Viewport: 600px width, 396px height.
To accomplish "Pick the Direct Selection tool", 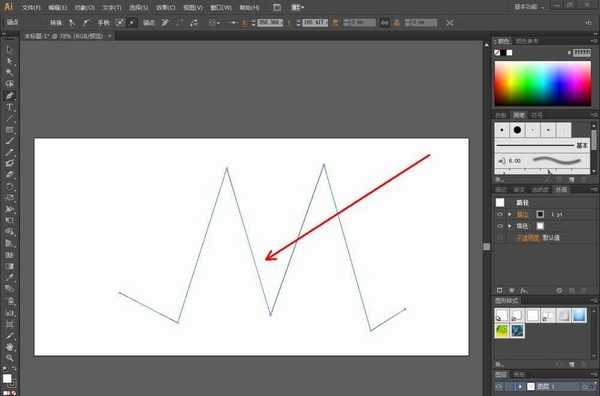I will 10,61.
